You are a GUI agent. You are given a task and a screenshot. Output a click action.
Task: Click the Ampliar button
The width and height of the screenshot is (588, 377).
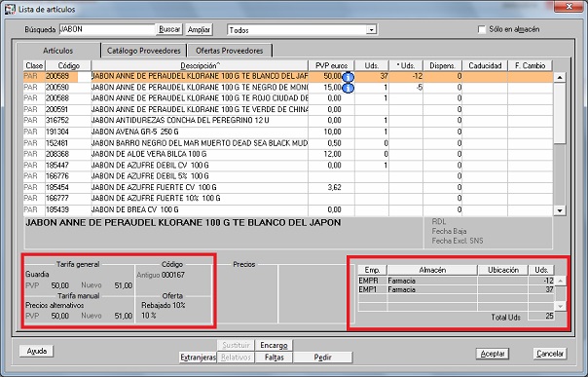[x=200, y=29]
